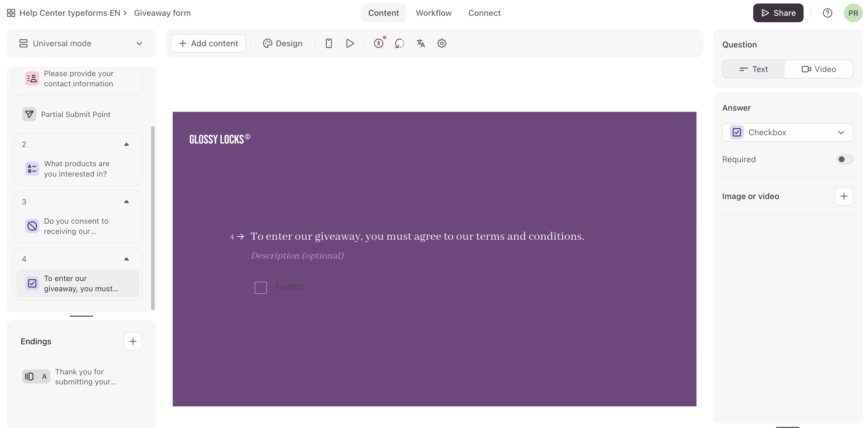Click the help question mark icon
Image resolution: width=868 pixels, height=428 pixels.
(827, 13)
